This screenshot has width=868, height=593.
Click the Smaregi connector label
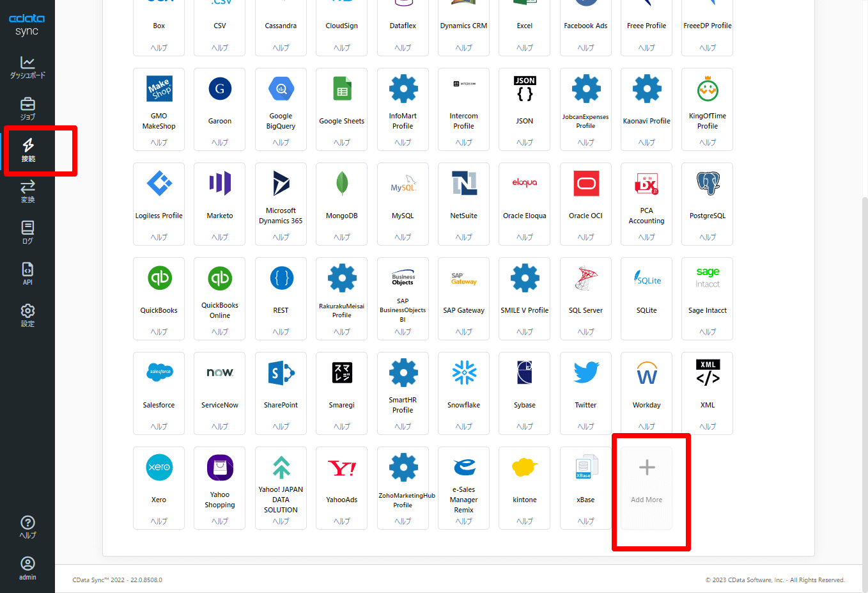pyautogui.click(x=342, y=406)
